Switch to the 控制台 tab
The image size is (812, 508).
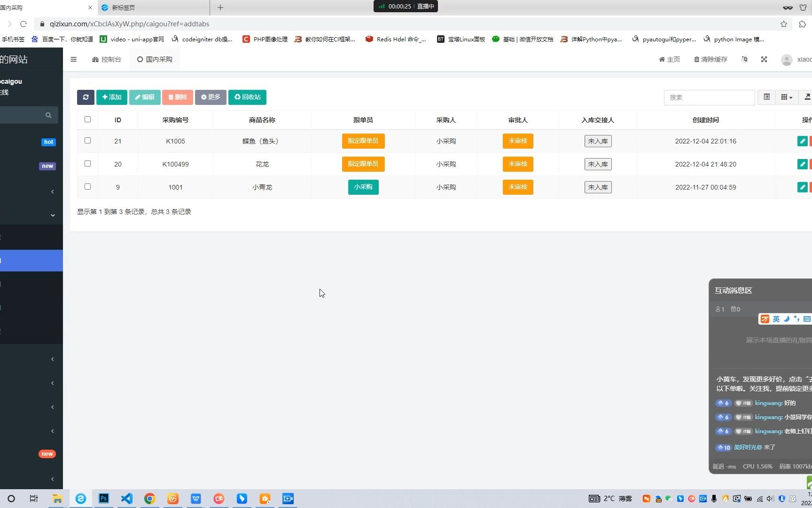(107, 59)
